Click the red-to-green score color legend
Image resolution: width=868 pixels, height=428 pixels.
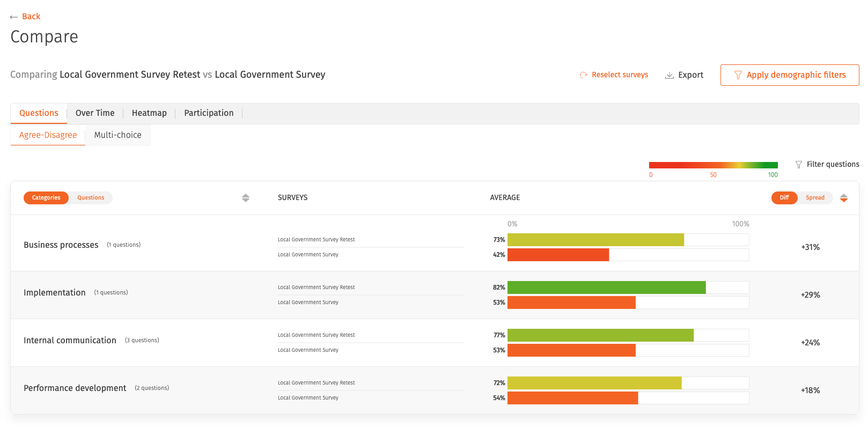pos(713,165)
